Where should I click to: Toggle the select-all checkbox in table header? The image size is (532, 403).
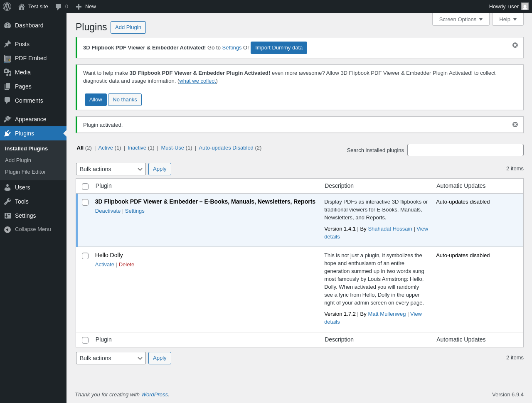[85, 187]
